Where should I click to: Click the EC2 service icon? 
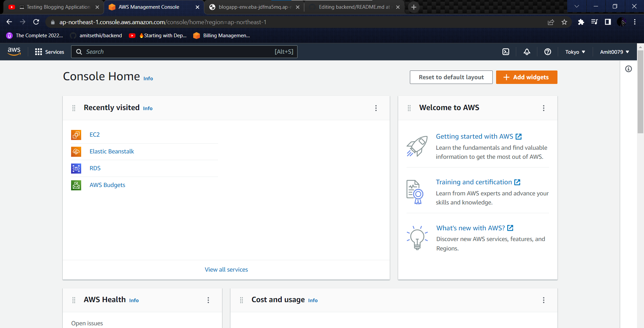pos(76,135)
